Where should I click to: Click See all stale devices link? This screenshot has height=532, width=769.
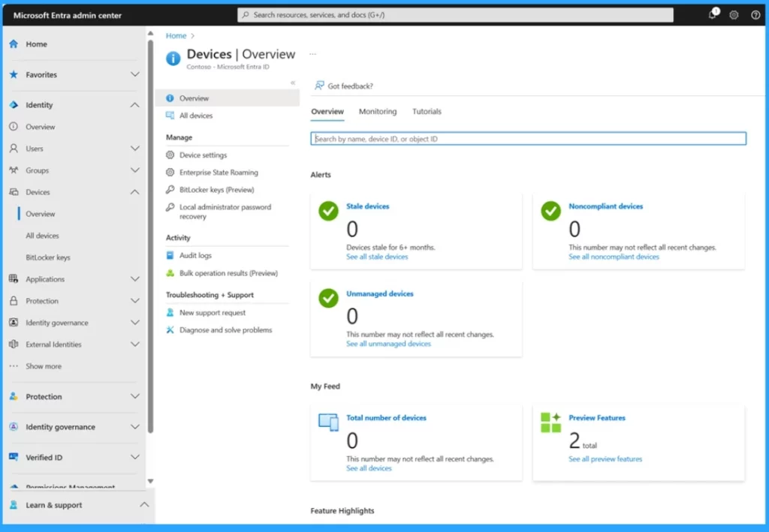click(x=377, y=257)
